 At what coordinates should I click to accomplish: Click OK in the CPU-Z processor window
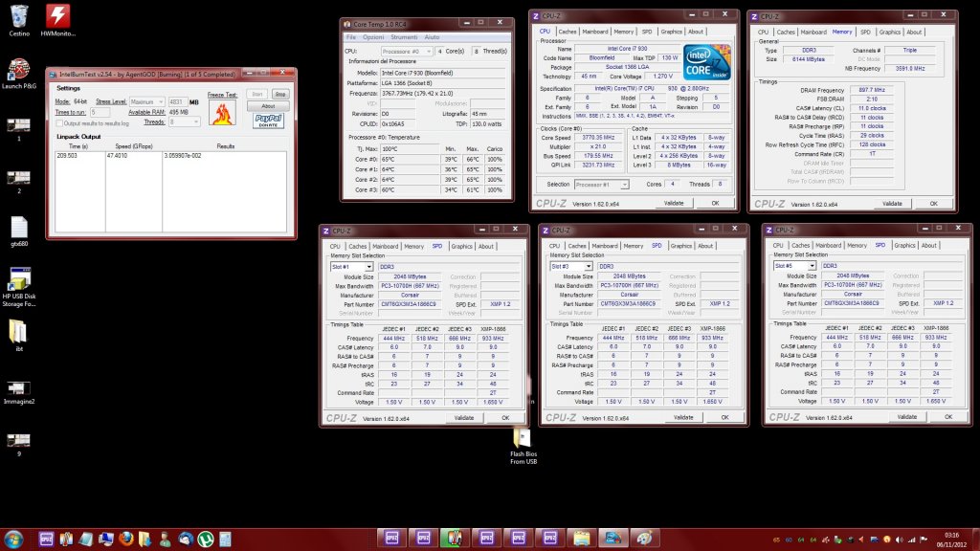pos(715,203)
